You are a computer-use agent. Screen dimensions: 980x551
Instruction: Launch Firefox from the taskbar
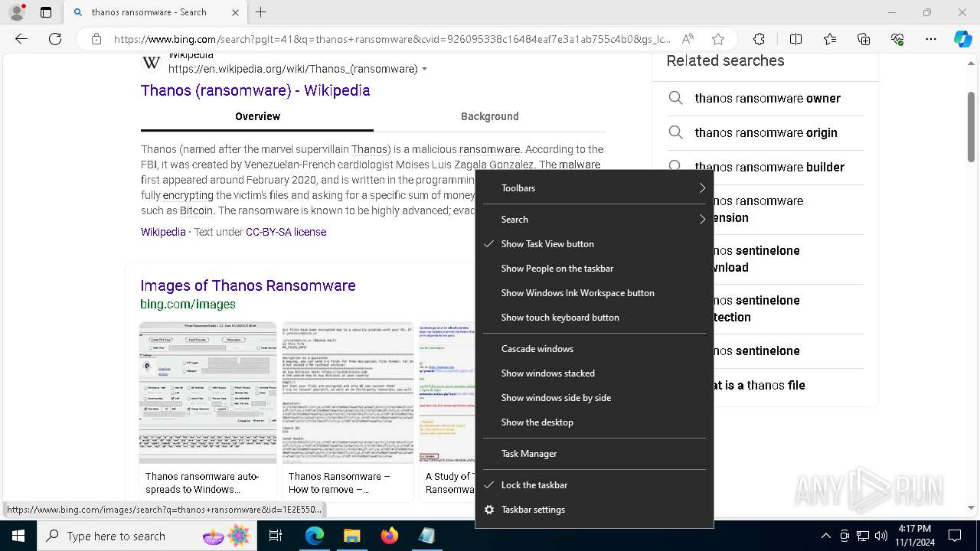(389, 536)
